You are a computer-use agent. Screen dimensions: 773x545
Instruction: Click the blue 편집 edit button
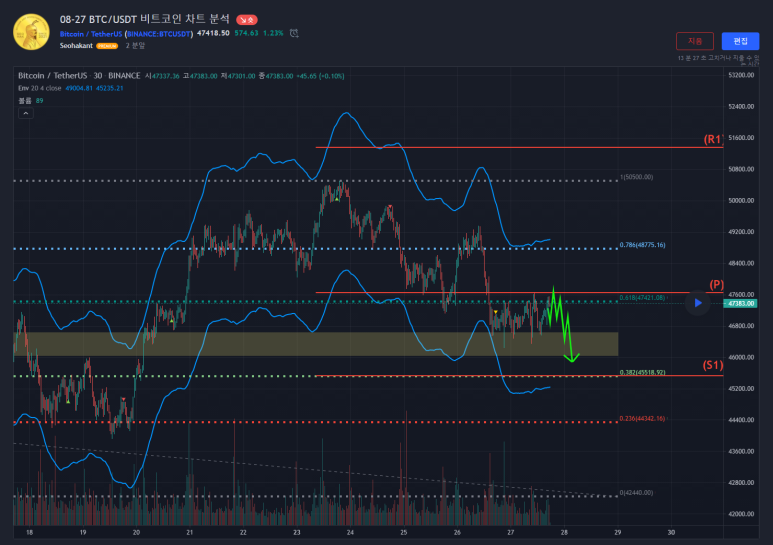coord(740,41)
